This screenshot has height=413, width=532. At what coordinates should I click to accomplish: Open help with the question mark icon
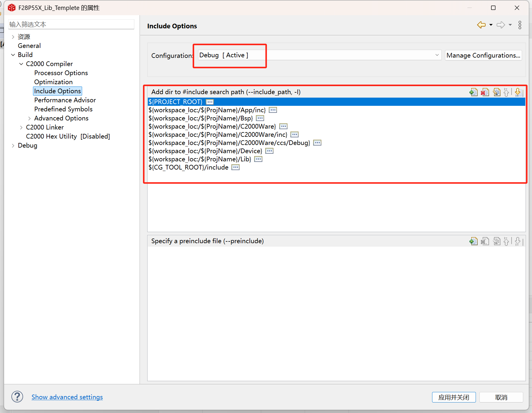[x=17, y=397]
